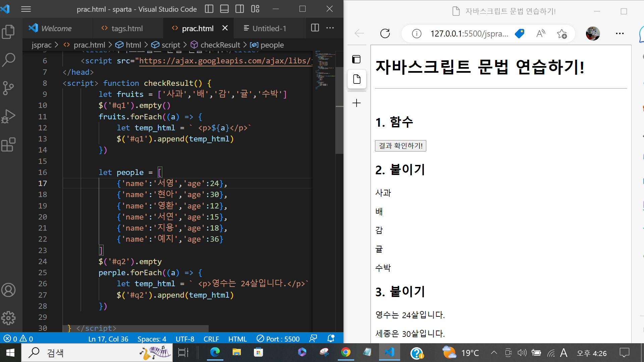Open feedback icon in status bar
This screenshot has width=644, height=362.
click(x=313, y=339)
